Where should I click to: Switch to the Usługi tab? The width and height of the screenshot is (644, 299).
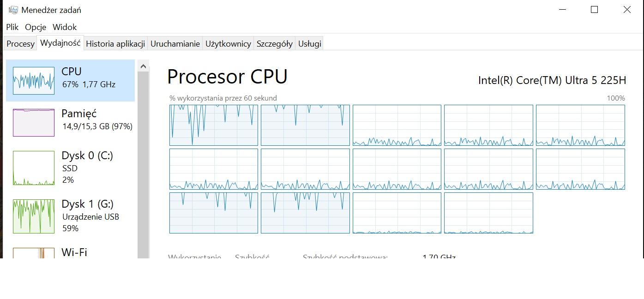[309, 44]
